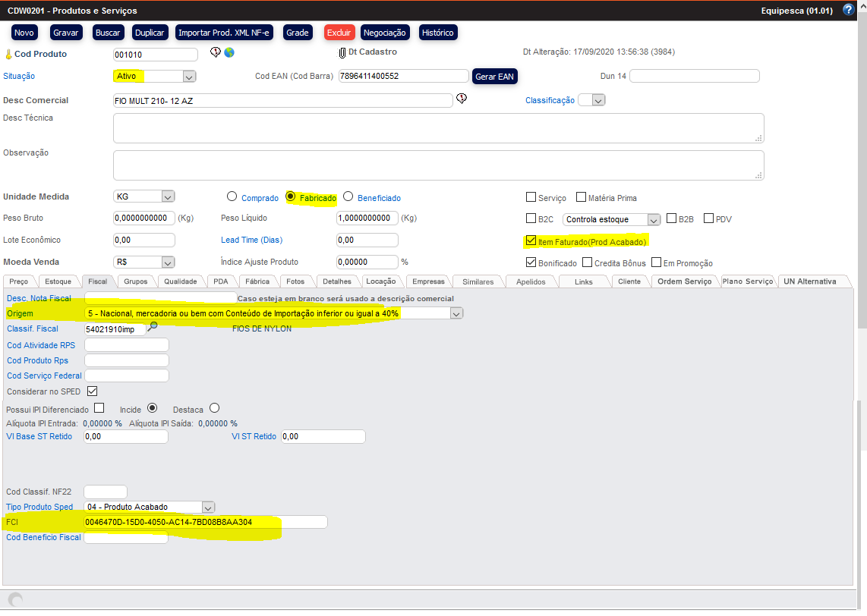Viewport: 867px width, 616px height.
Task: Click the key icon next to Cod Produto
Action: (8, 55)
